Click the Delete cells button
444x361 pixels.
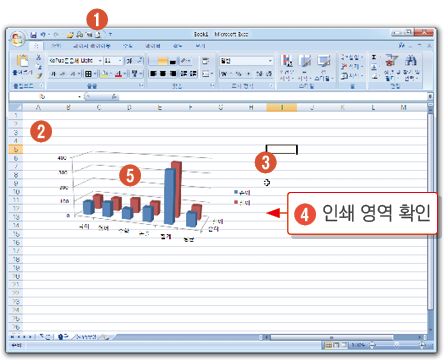[x=351, y=67]
